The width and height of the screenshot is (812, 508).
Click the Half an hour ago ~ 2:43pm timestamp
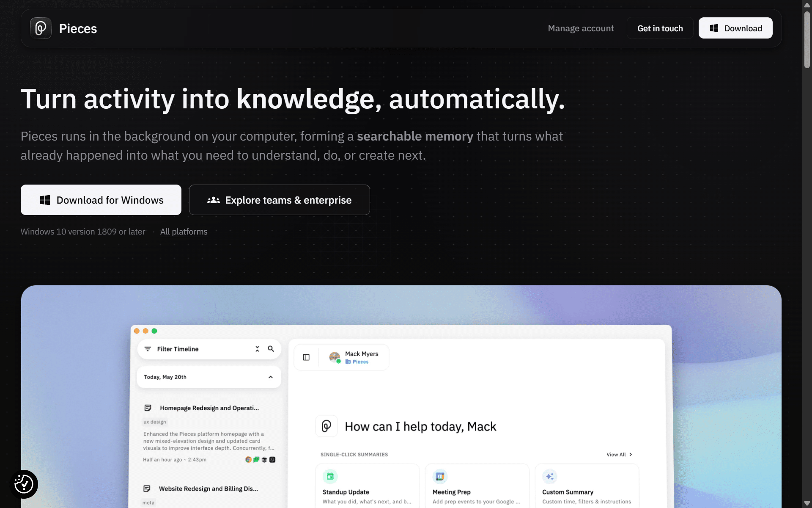pyautogui.click(x=175, y=460)
